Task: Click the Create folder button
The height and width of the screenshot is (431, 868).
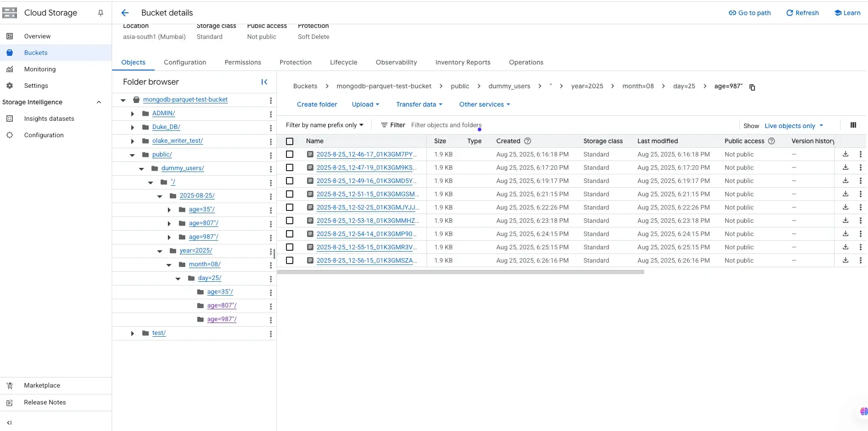Action: [317, 104]
